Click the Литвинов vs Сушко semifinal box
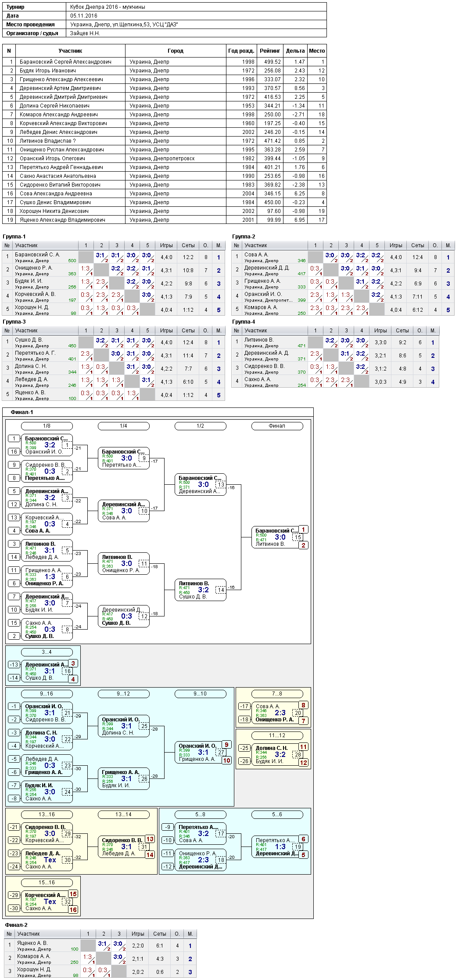 pyautogui.click(x=200, y=590)
